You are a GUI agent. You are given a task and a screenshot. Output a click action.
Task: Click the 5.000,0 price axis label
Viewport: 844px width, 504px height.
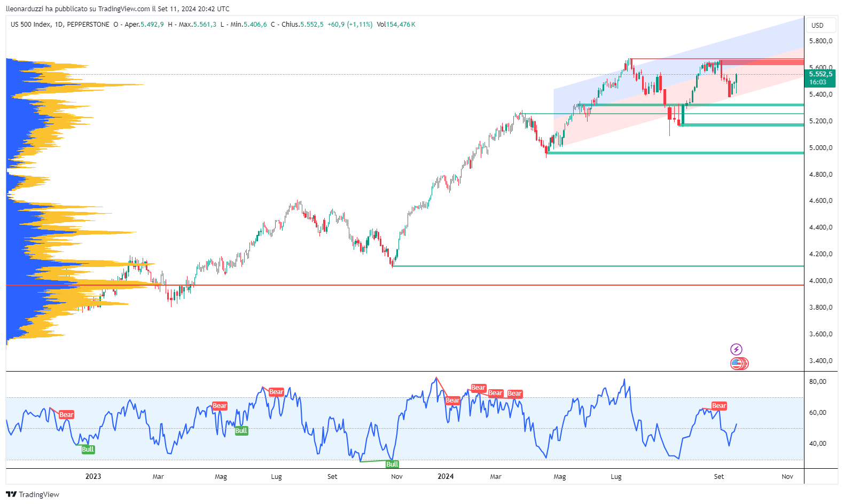click(x=820, y=148)
